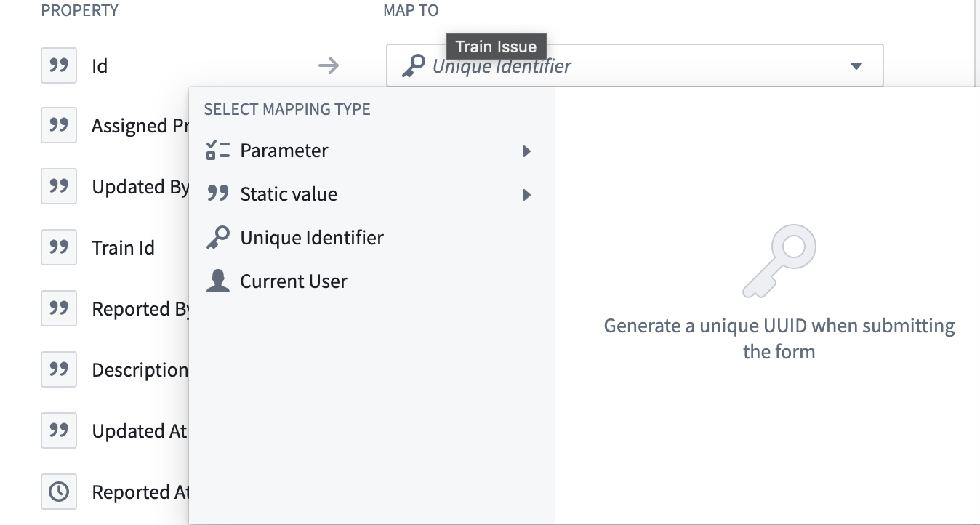
Task: Click the key icon in the Map To field
Action: point(413,66)
